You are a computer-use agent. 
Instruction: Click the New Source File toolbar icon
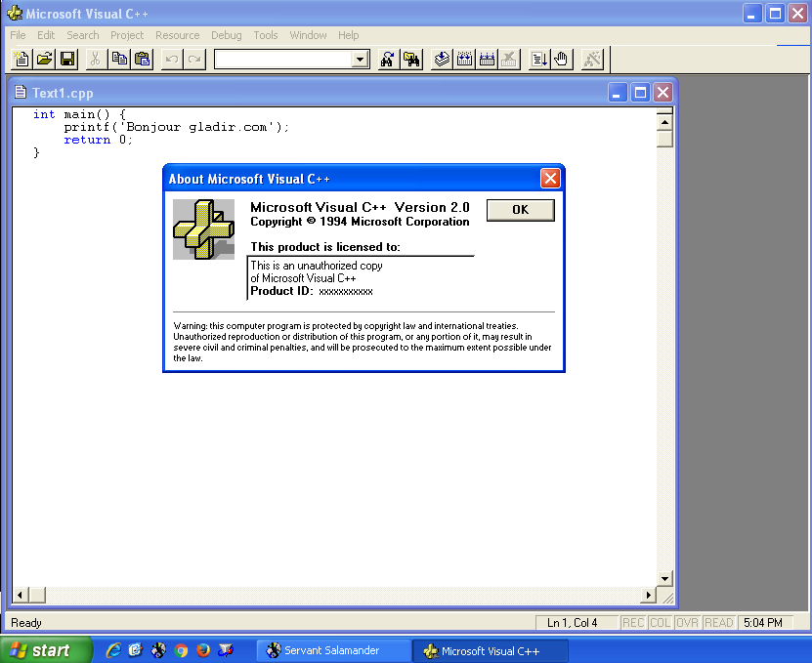click(x=21, y=59)
